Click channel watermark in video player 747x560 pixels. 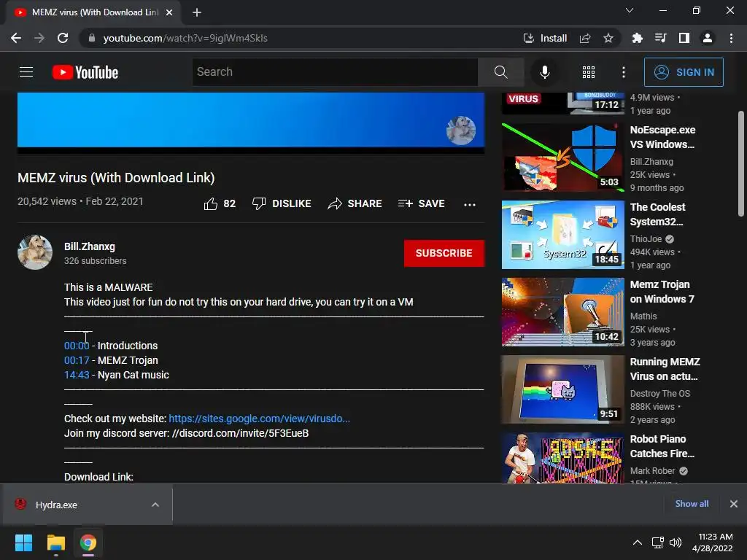[461, 131]
